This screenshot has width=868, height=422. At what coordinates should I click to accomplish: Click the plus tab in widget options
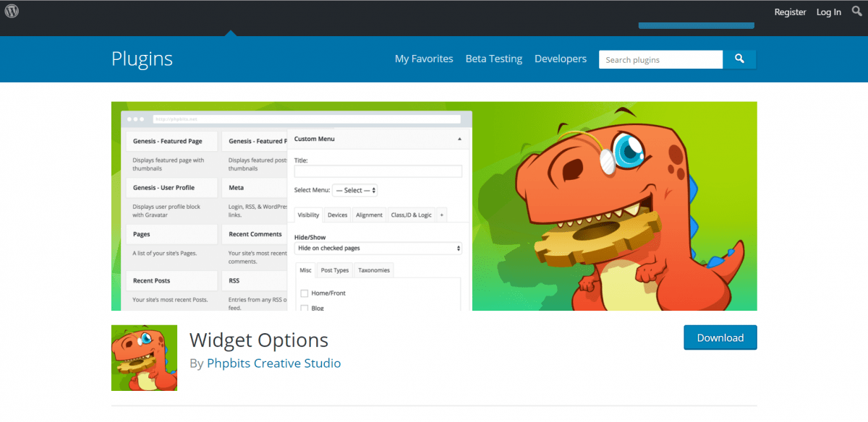(441, 215)
